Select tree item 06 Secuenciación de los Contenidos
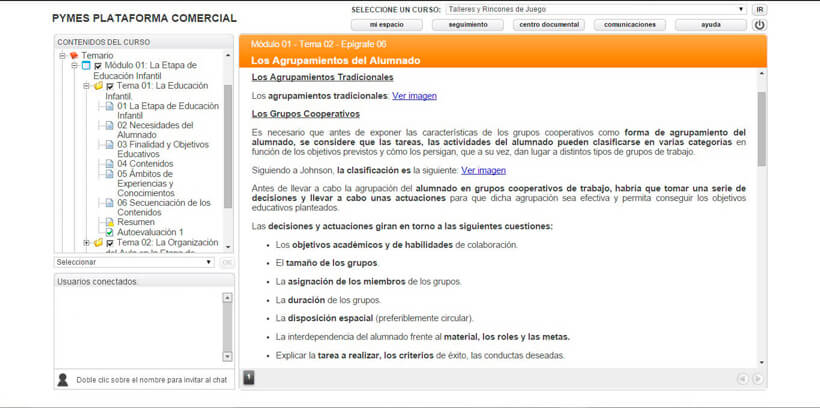The width and height of the screenshot is (820, 408). tap(164, 208)
